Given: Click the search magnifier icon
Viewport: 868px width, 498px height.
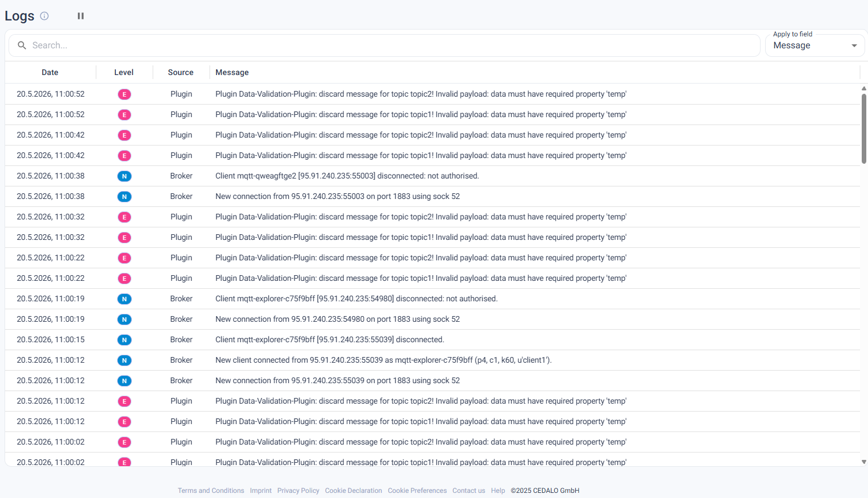Looking at the screenshot, I should (22, 45).
